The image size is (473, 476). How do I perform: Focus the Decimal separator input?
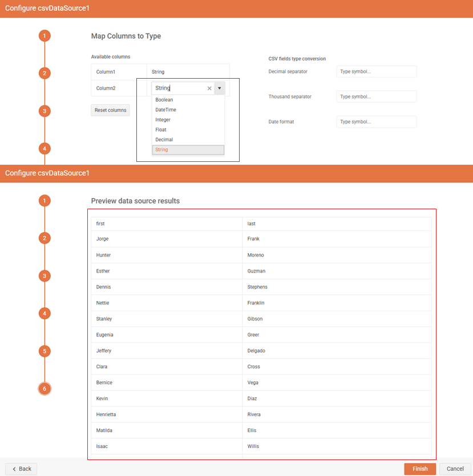point(377,72)
